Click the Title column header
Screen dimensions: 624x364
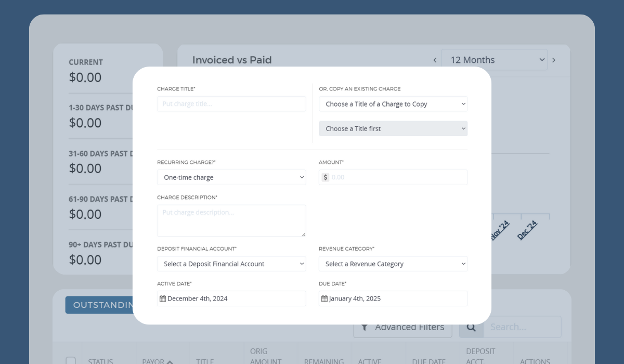[205, 361]
